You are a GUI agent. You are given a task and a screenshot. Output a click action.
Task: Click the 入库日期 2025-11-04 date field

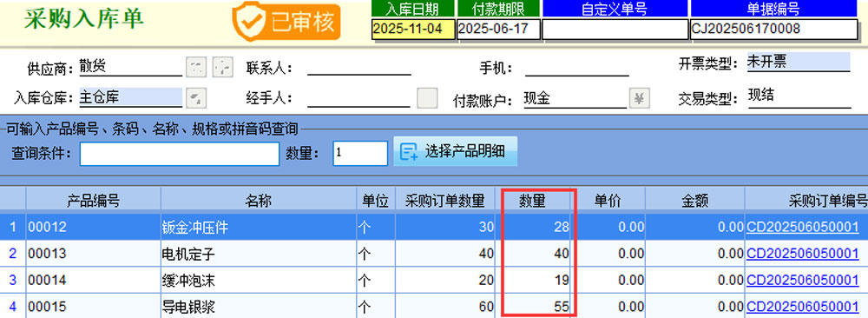click(x=413, y=30)
